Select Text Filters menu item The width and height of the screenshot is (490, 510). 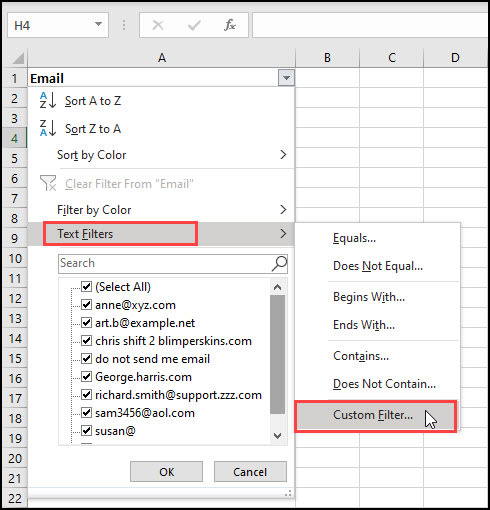pos(161,234)
